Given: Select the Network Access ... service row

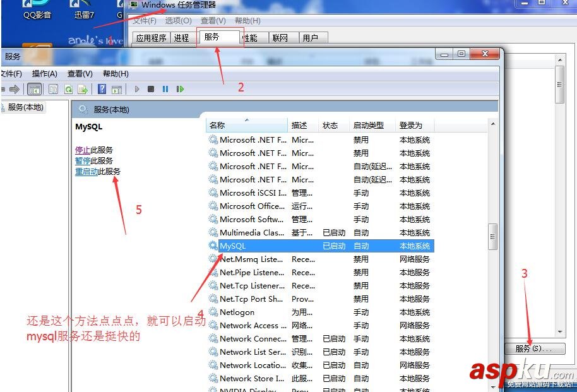Looking at the screenshot, I should (321, 325).
